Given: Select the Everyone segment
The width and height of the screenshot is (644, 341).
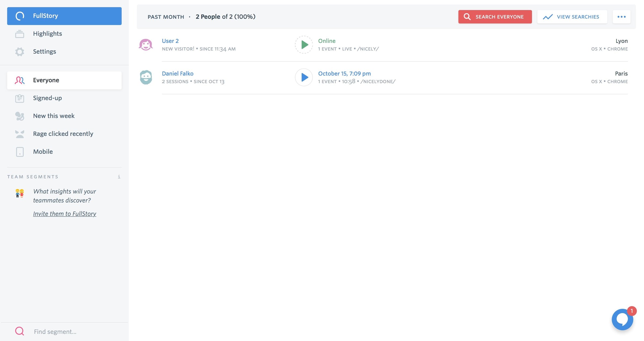Looking at the screenshot, I should [x=64, y=80].
